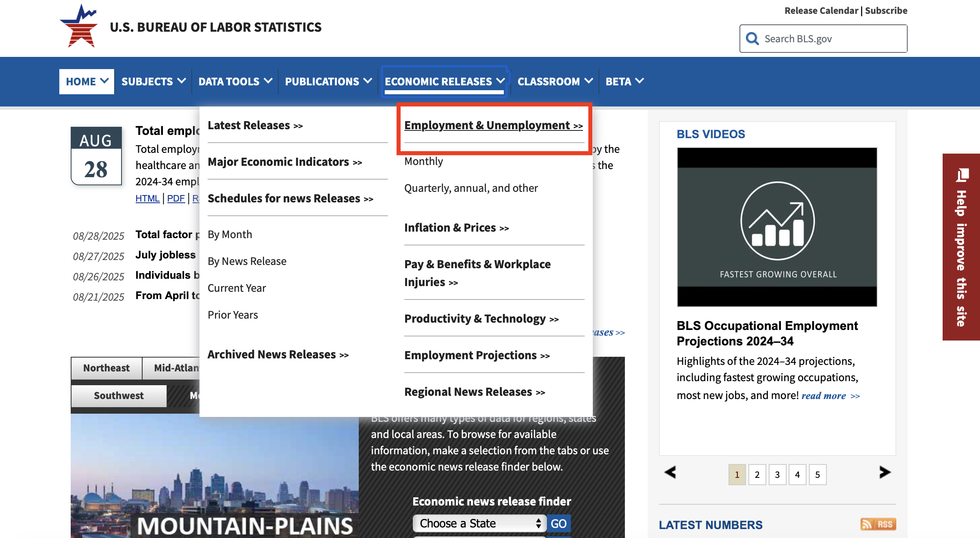The image size is (980, 538).
Task: Jump to video page 3
Action: click(x=777, y=475)
